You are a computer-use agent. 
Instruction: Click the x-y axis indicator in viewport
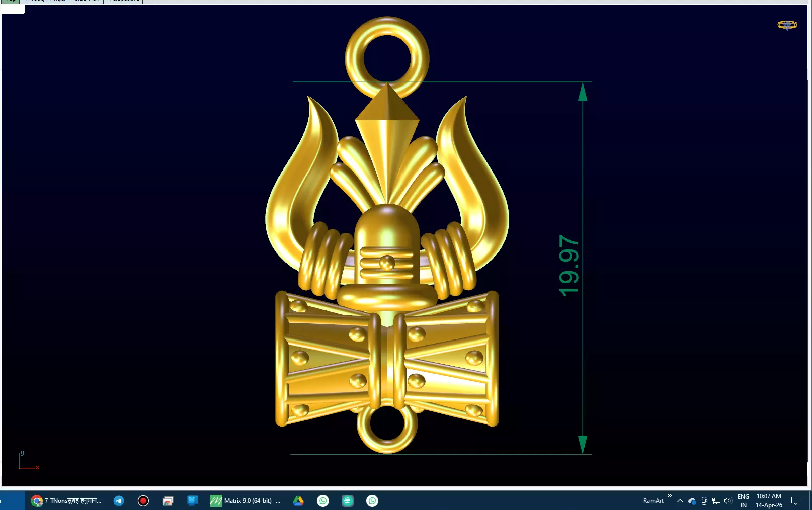[29, 461]
